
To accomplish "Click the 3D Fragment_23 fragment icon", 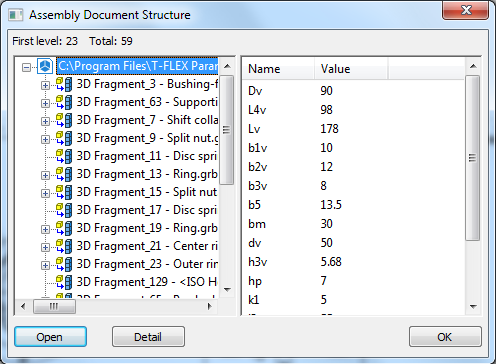I will 64,264.
